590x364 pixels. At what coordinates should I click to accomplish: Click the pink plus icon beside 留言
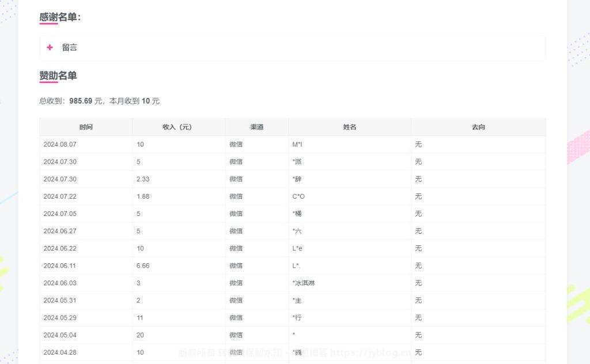click(50, 48)
